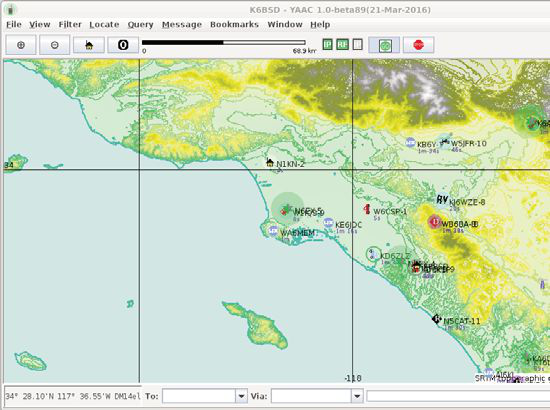Select the KD6ZLZ circled station icon
Screen dimensions: 550x410
point(373,254)
